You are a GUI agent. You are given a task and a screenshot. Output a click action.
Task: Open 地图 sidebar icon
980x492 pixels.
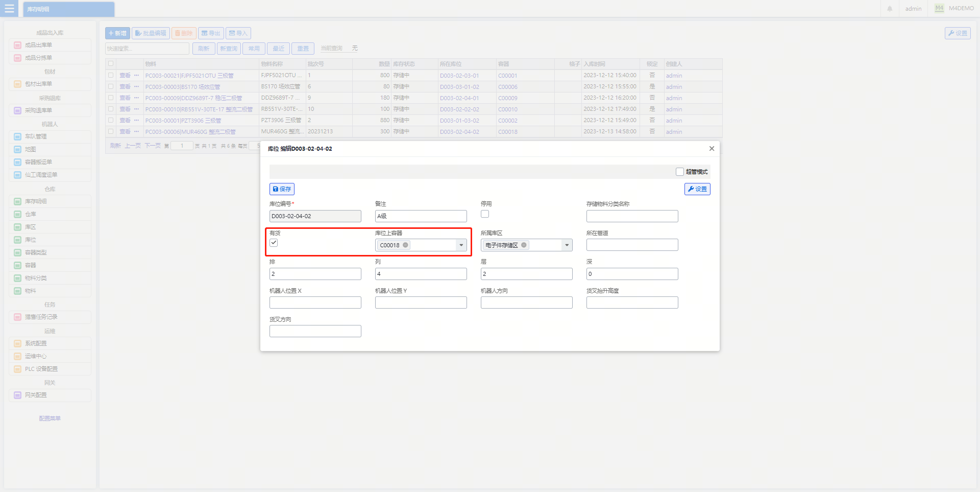click(x=18, y=150)
